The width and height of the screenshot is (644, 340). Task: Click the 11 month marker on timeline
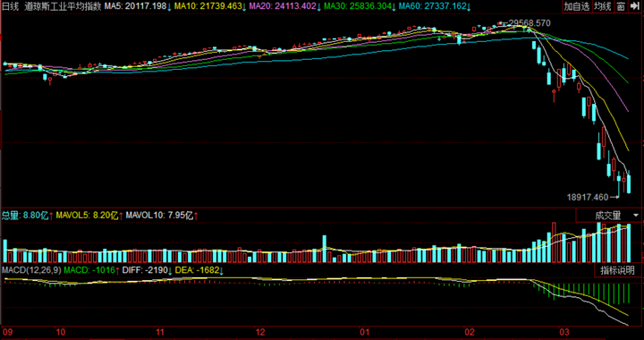tap(160, 332)
